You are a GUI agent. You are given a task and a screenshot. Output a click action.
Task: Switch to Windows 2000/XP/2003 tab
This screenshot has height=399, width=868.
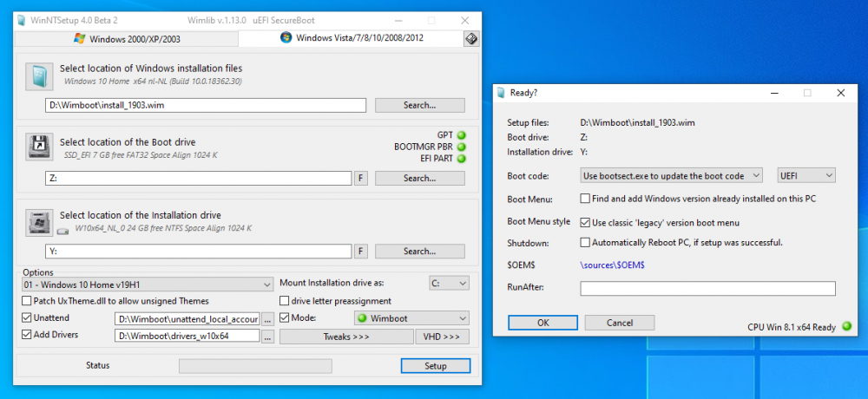tap(126, 39)
